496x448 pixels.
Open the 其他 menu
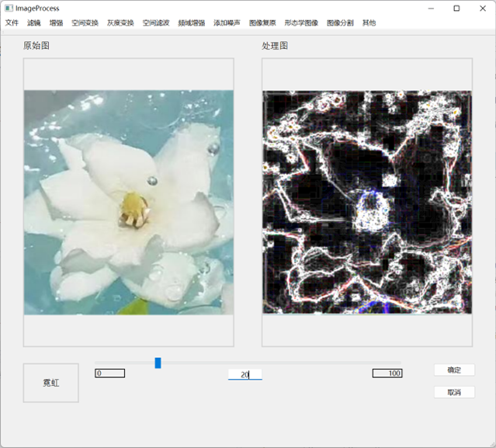coord(369,23)
